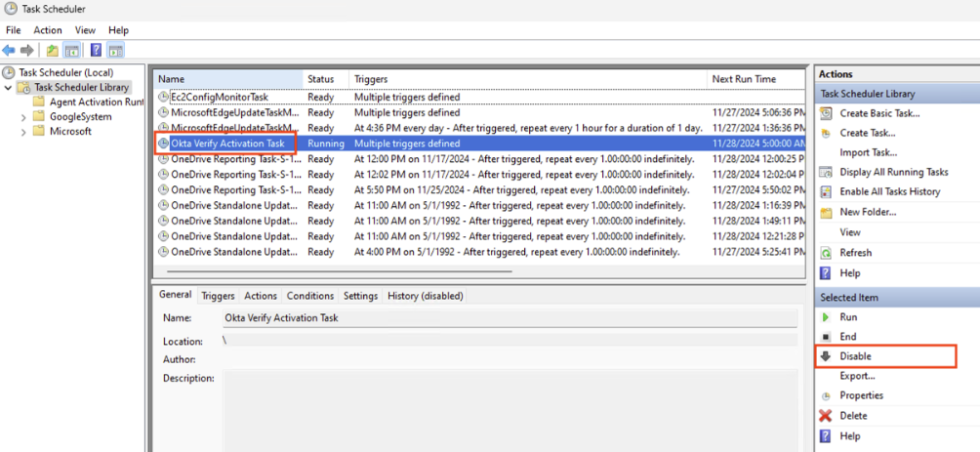This screenshot has height=452, width=980.
Task: Switch to the Conditions tab
Action: click(x=310, y=296)
